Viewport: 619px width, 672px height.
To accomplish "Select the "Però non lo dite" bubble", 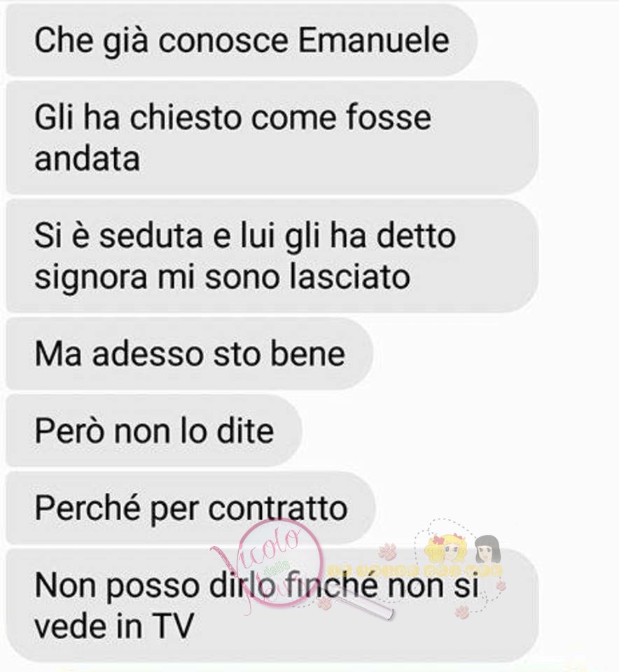I will [x=154, y=430].
